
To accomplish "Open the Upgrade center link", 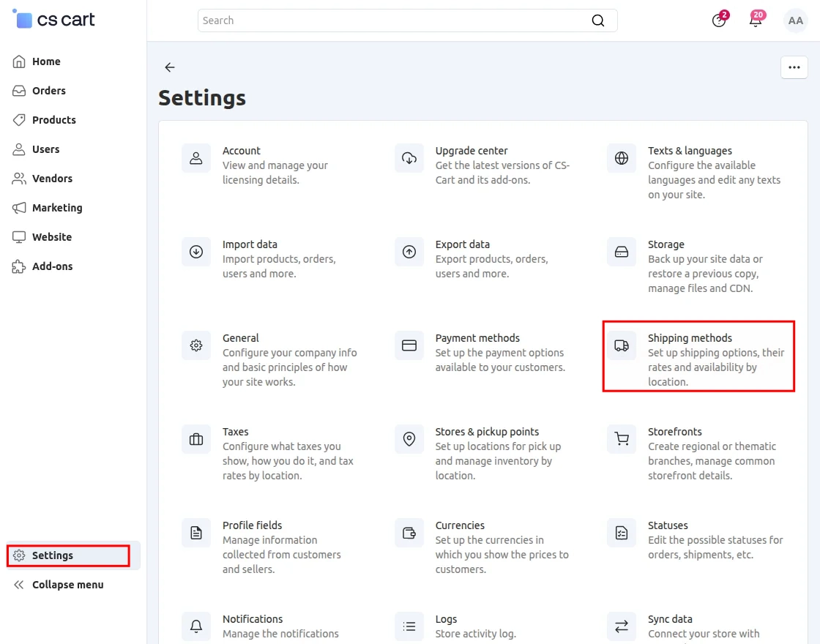I will tap(471, 151).
